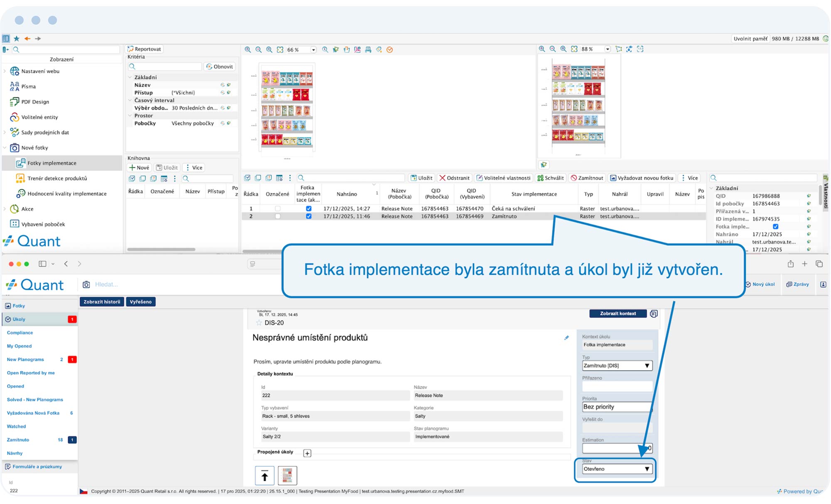
Task: Go forward with the gray arrow
Action: pyautogui.click(x=38, y=39)
